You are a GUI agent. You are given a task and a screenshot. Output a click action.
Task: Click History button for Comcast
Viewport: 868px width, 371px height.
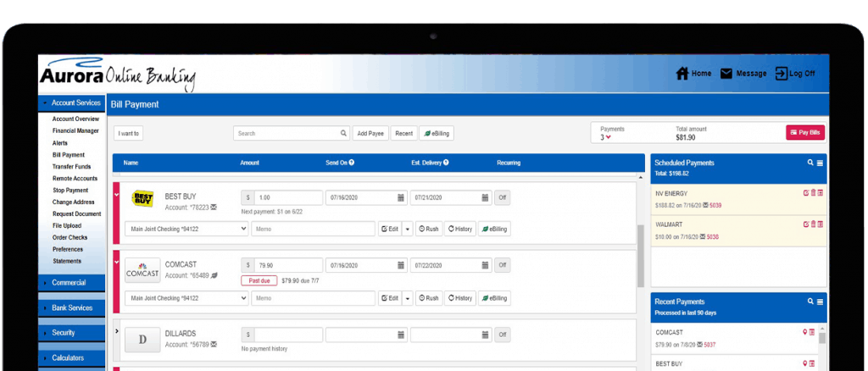(460, 298)
